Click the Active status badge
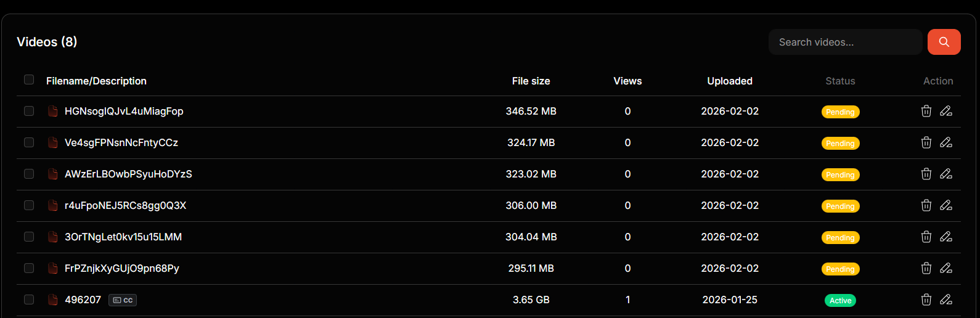 (840, 300)
